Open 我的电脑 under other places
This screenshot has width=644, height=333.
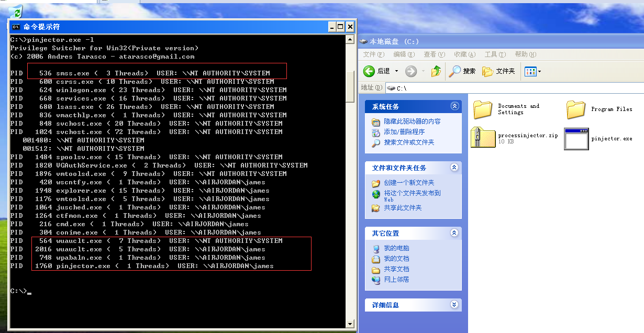pyautogui.click(x=396, y=248)
